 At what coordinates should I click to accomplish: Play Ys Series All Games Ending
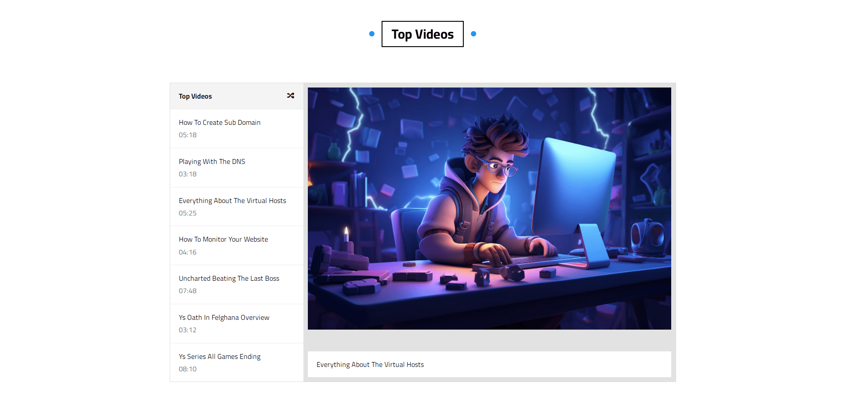click(219, 357)
